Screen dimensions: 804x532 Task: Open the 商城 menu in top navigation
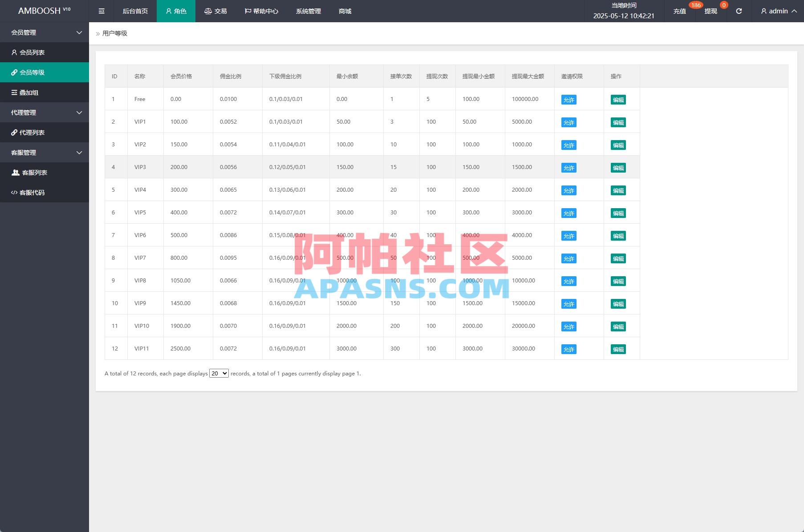tap(345, 11)
